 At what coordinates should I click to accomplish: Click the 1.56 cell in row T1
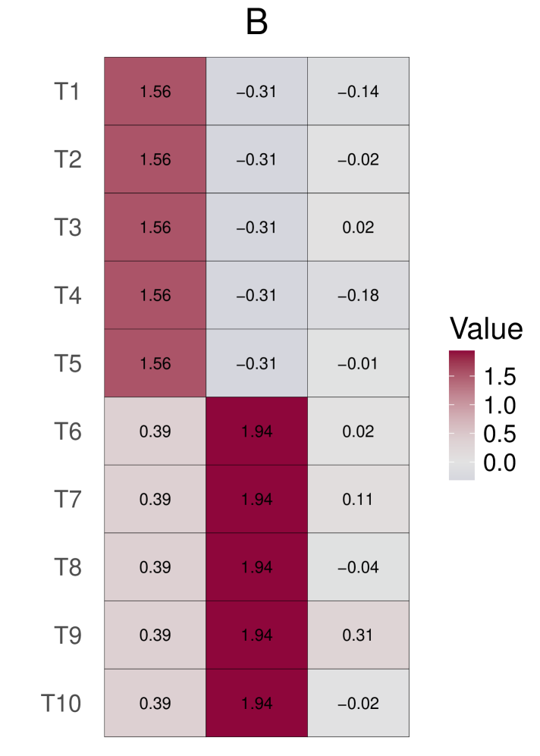(x=155, y=92)
